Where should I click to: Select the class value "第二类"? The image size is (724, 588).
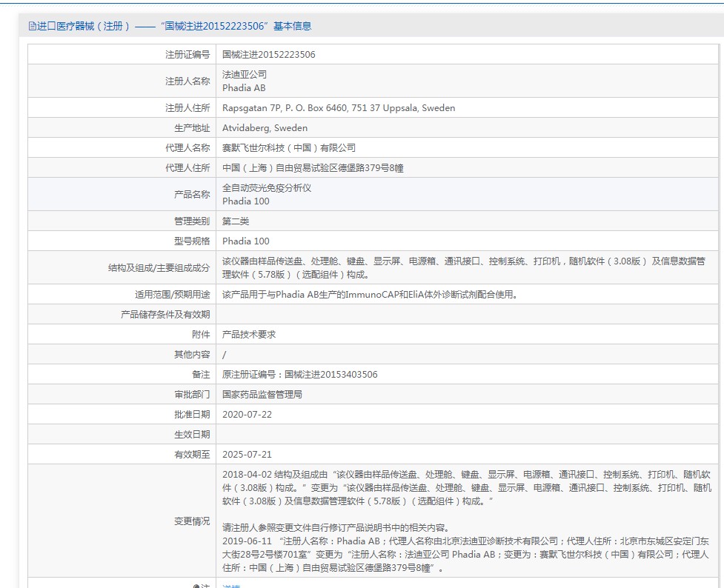click(236, 221)
